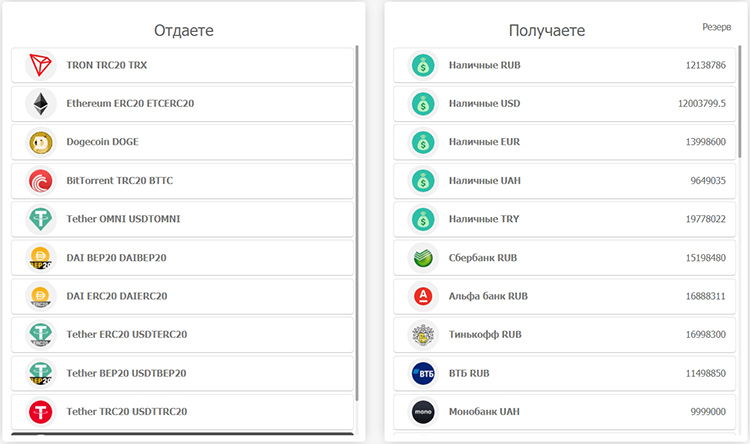Click the Alfa bank red logo icon
The width and height of the screenshot is (750, 444).
[x=424, y=296]
